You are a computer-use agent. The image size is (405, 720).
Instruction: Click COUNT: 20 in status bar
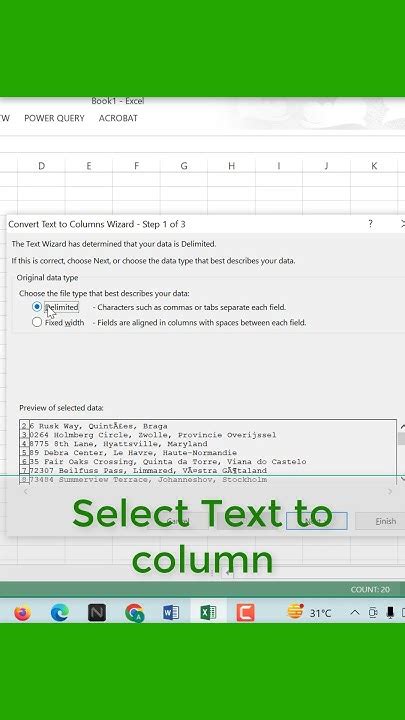[370, 590]
